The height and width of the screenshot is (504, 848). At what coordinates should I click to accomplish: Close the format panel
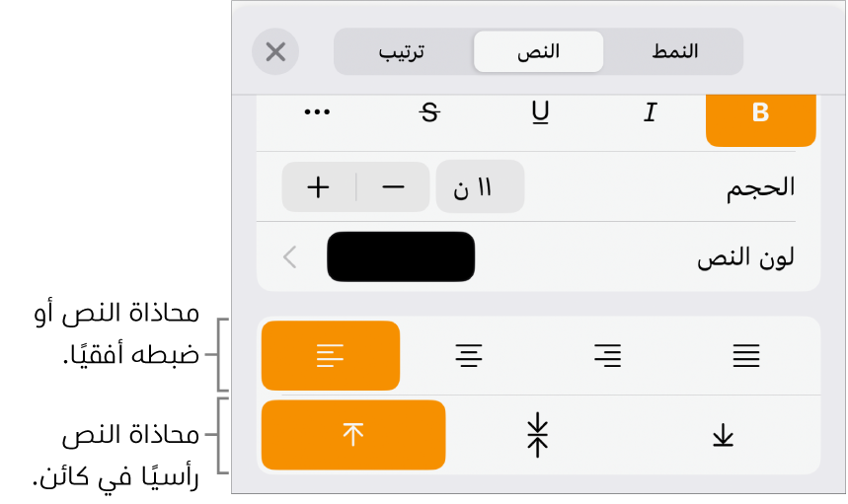[275, 52]
